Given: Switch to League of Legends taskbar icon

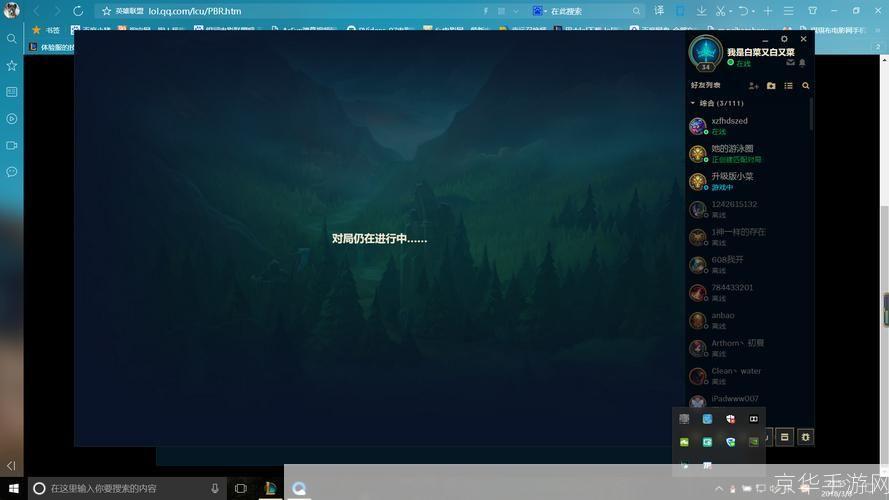Looking at the screenshot, I should click(270, 488).
